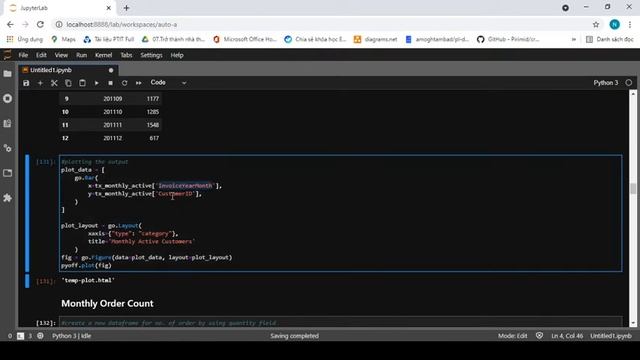Open the apps shortcut bookmark
The width and height of the screenshot is (640, 360).
tap(25, 39)
